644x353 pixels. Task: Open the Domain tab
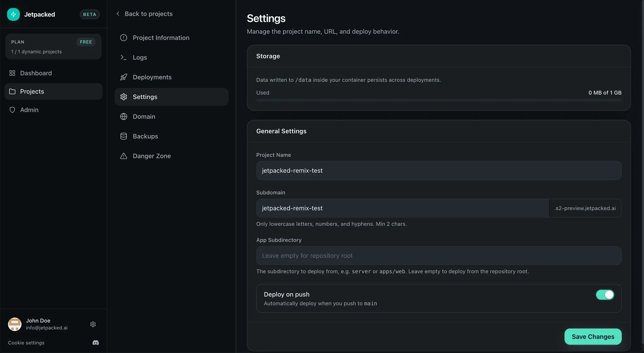(171, 116)
